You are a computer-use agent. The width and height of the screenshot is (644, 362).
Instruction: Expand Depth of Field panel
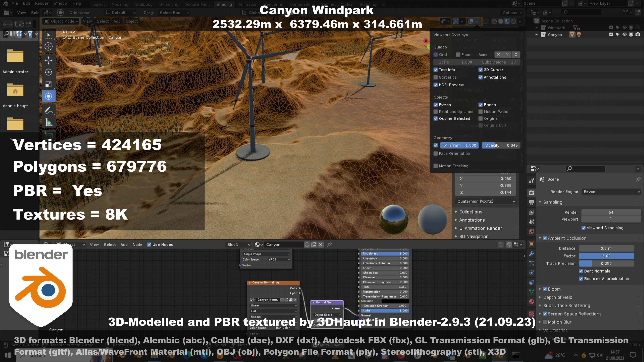(557, 297)
